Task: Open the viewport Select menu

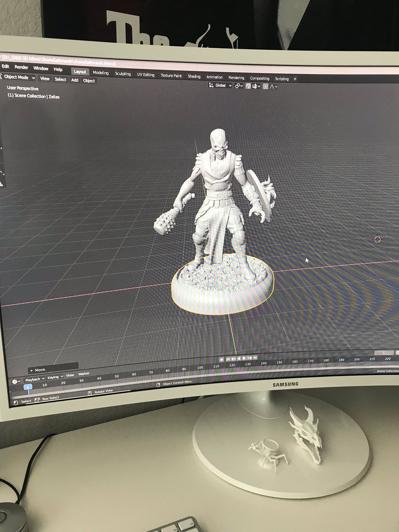Action: pos(60,79)
